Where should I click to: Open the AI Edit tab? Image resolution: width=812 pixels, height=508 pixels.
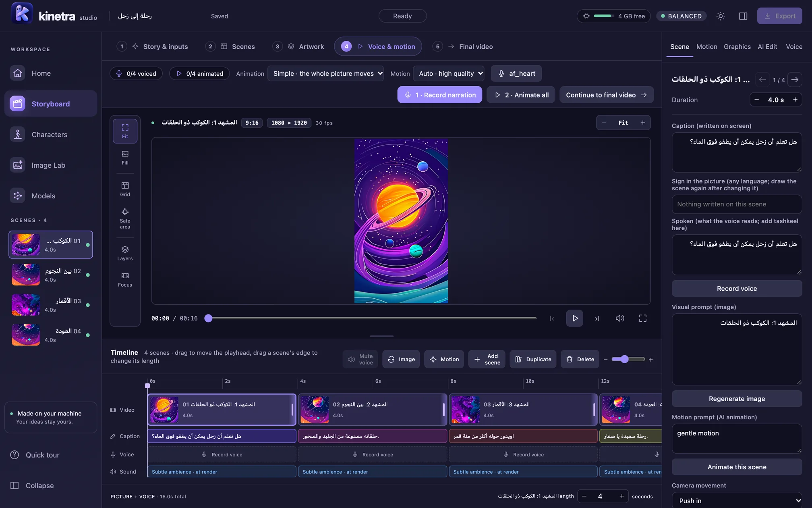point(767,47)
